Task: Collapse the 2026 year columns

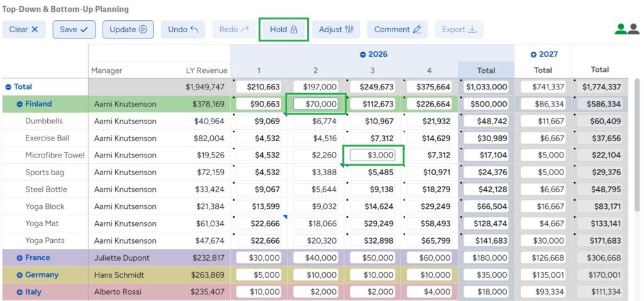Action: 363,54
